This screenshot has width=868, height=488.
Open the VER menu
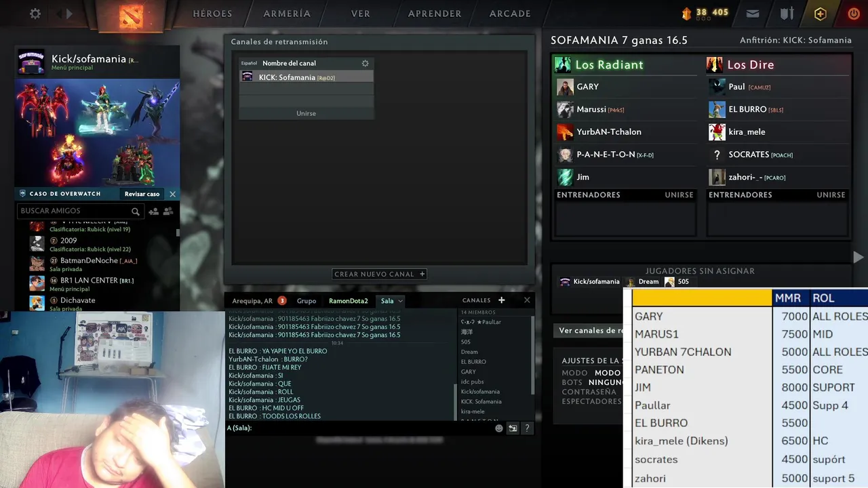coord(361,14)
